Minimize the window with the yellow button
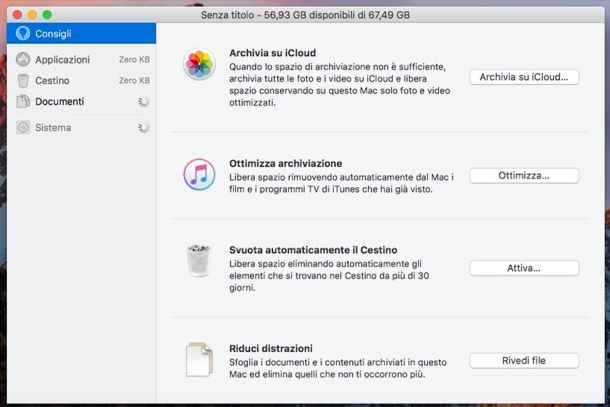 click(x=32, y=15)
